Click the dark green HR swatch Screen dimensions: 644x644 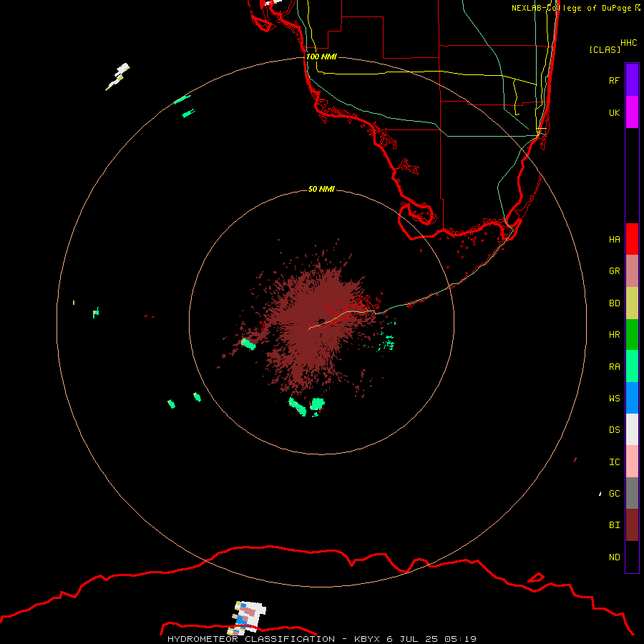(x=632, y=335)
